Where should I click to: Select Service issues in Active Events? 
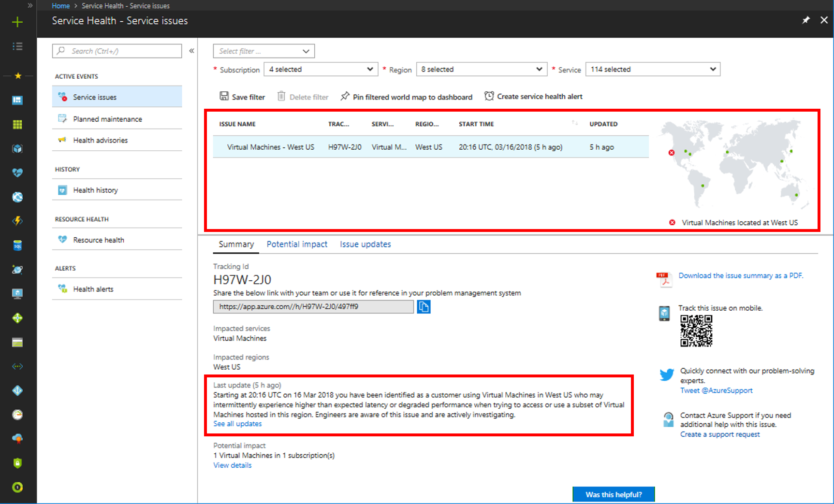tap(117, 97)
